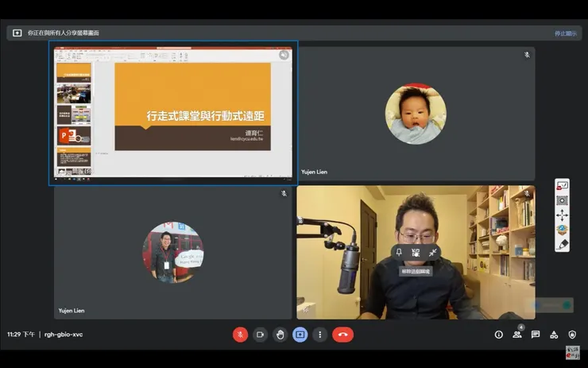Hang up with the red leave-call button
Image resolution: width=588 pixels, height=368 pixels.
(342, 335)
